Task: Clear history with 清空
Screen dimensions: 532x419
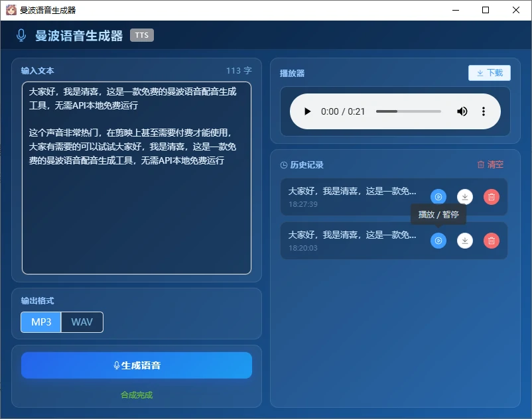Action: 490,164
